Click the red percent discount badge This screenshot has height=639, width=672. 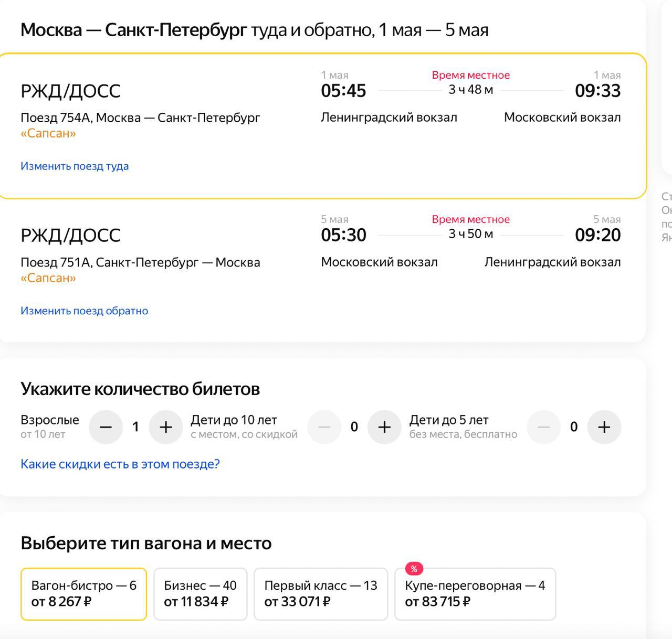pyautogui.click(x=414, y=569)
